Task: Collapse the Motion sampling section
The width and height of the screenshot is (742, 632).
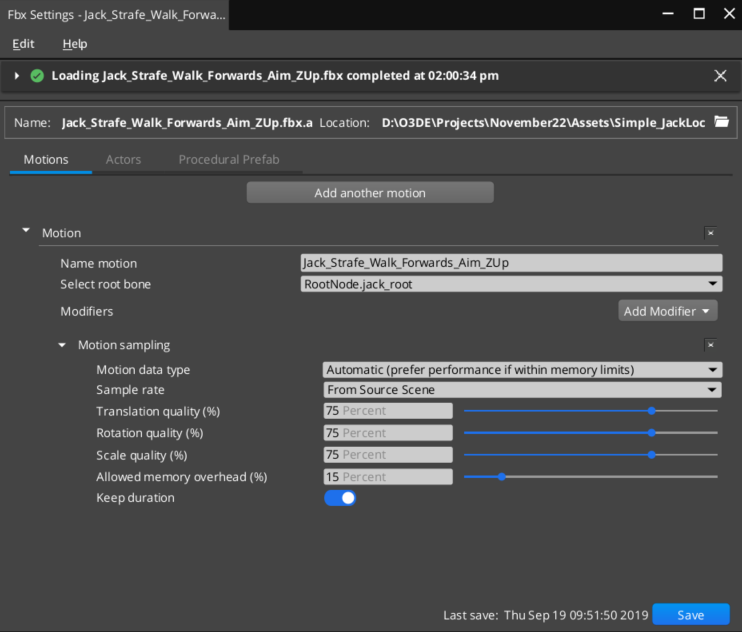Action: click(x=63, y=345)
